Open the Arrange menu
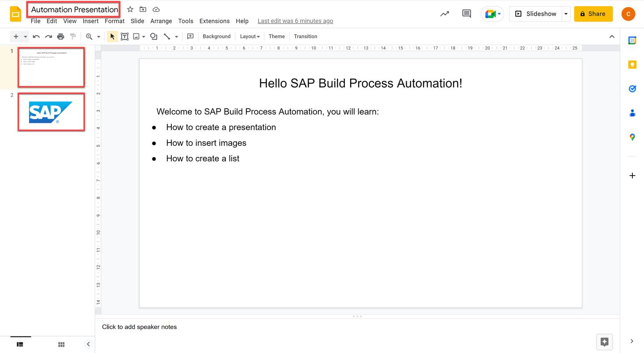This screenshot has width=644, height=353. (161, 21)
